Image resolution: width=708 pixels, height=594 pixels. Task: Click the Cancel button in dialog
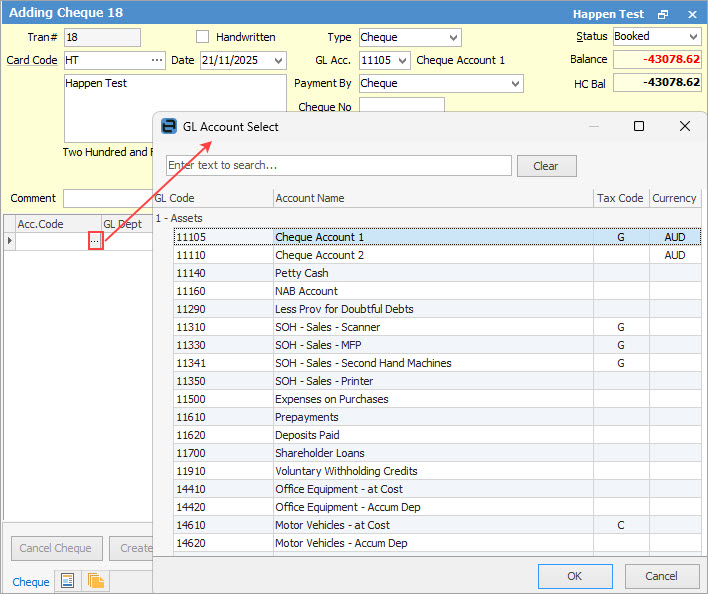tap(661, 576)
